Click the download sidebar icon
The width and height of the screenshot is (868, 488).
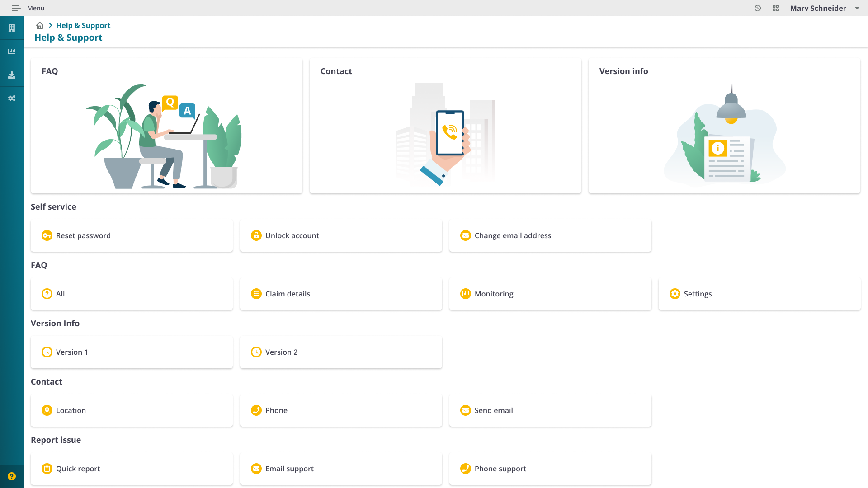tap(12, 75)
